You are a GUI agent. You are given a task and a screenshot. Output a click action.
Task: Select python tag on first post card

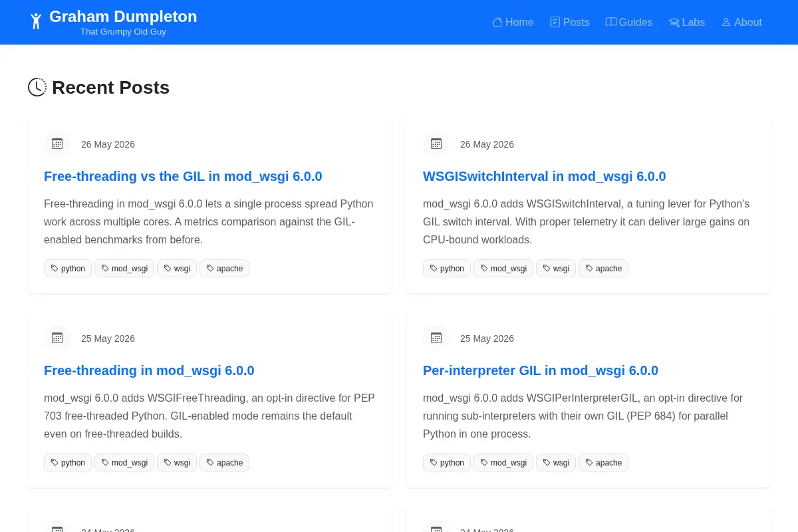click(x=68, y=268)
